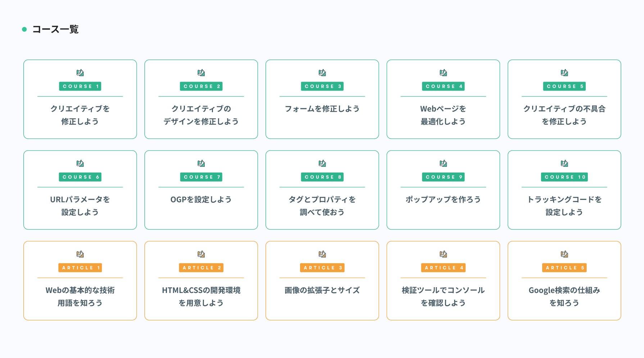Image resolution: width=644 pixels, height=358 pixels.
Task: Click the pencil icon on COURSE 3 card
Action: 322,73
